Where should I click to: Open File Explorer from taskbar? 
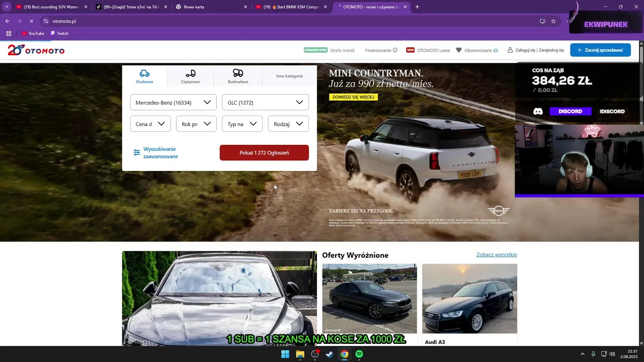(300, 354)
